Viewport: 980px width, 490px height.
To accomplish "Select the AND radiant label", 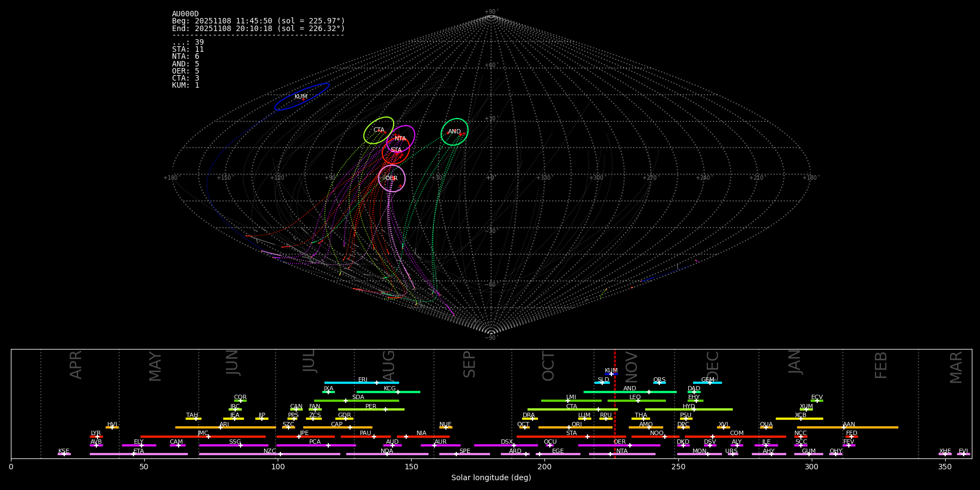I will pyautogui.click(x=454, y=132).
